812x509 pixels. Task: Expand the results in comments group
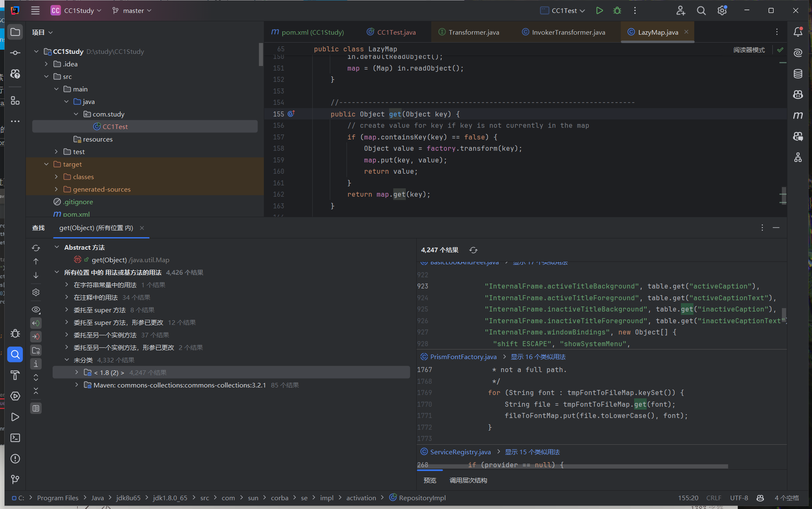tap(66, 297)
